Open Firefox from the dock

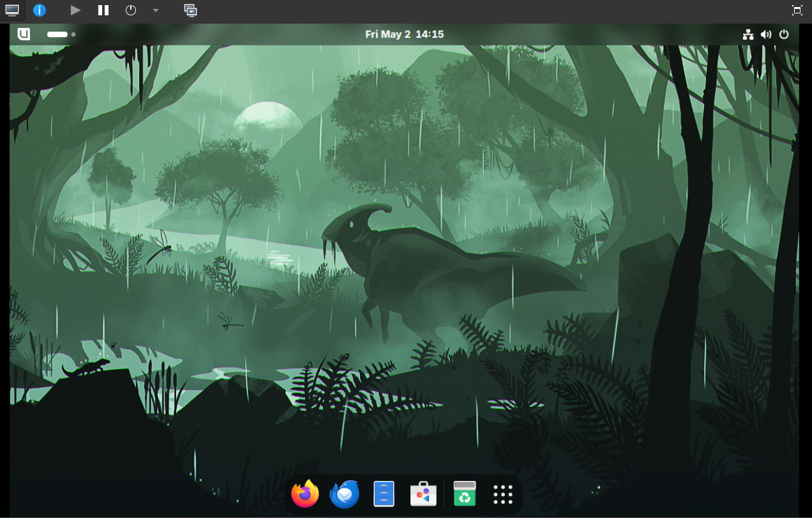tap(305, 494)
